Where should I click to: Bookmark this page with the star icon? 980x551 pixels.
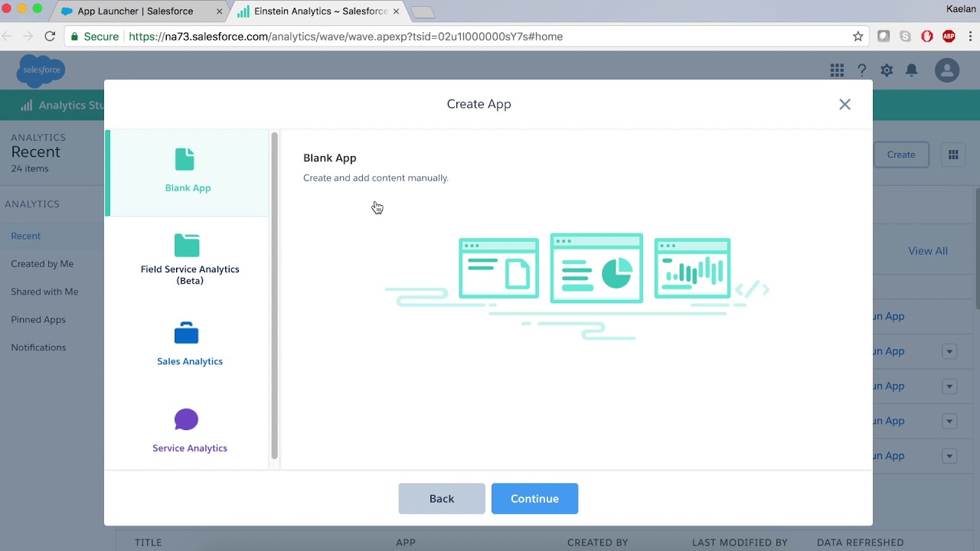(x=858, y=36)
